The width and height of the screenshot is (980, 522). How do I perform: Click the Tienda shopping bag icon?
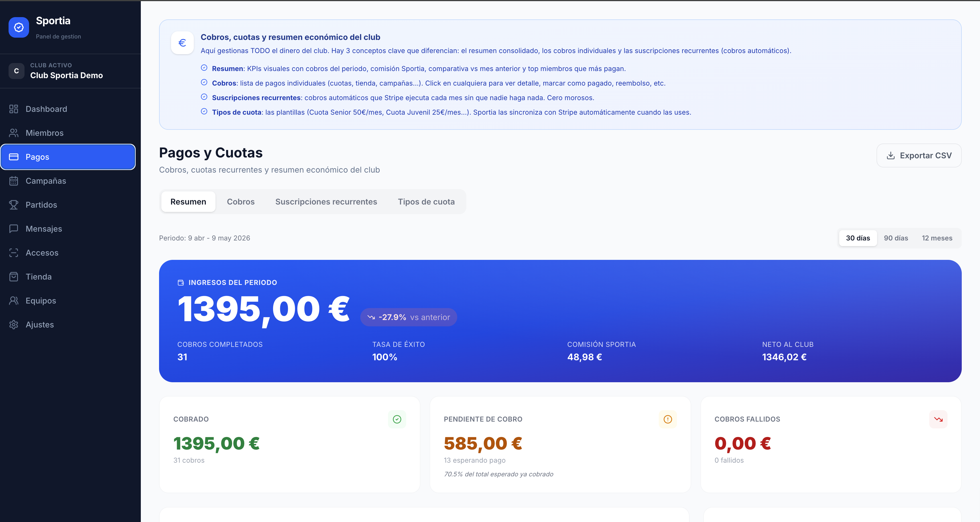(x=14, y=277)
